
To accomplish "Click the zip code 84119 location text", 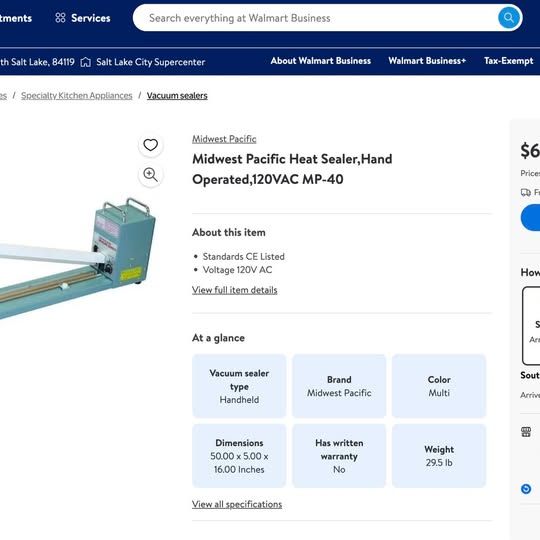I will coord(37,62).
